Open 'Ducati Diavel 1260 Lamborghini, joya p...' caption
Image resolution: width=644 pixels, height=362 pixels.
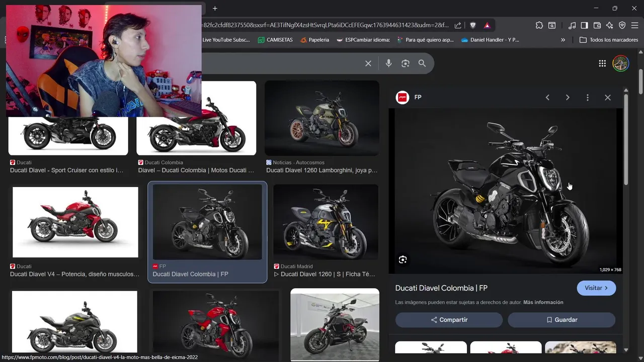pyautogui.click(x=322, y=170)
